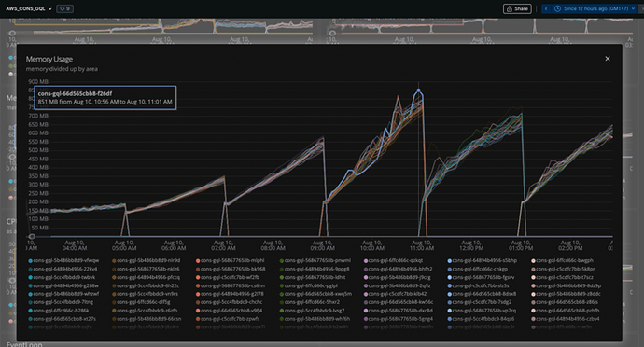
Task: Toggle legend series cons-gql-5cc4fbbdc9-lvsg7
Action: point(312,311)
